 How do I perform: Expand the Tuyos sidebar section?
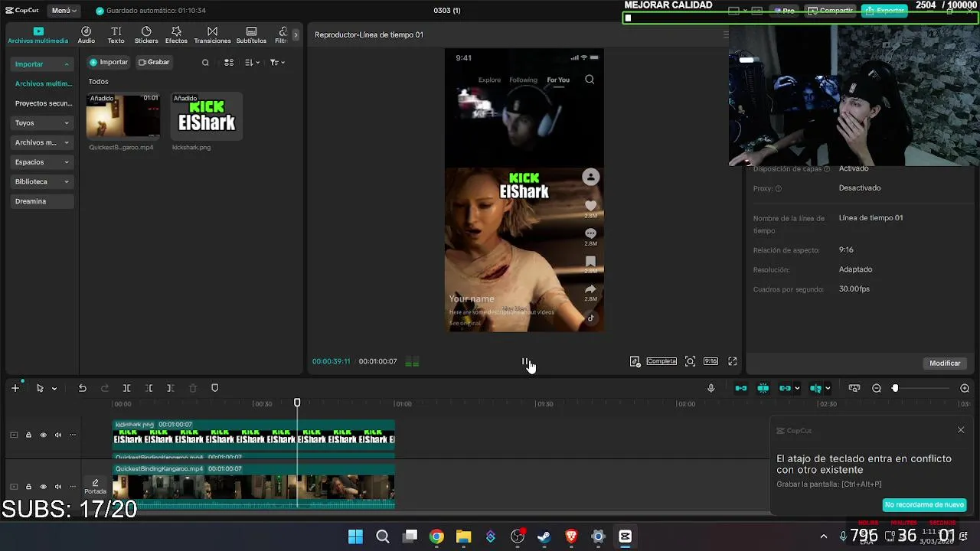click(x=42, y=122)
